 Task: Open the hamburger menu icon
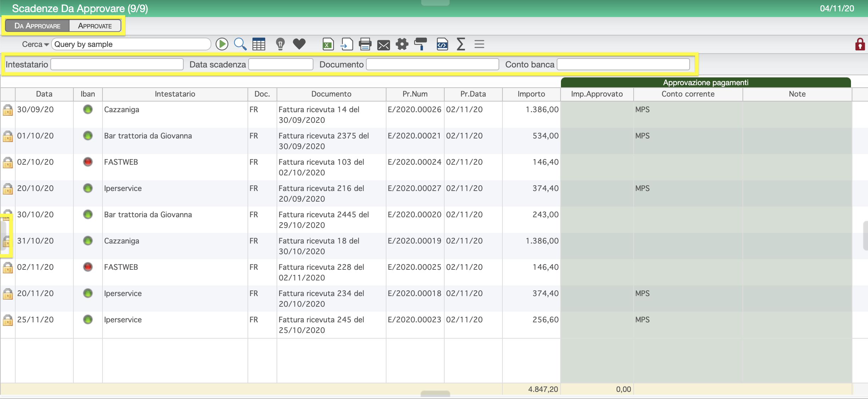[x=479, y=44]
